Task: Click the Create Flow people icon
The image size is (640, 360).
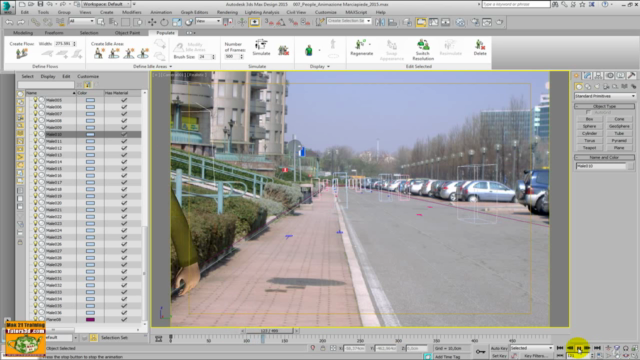Action: (22, 53)
